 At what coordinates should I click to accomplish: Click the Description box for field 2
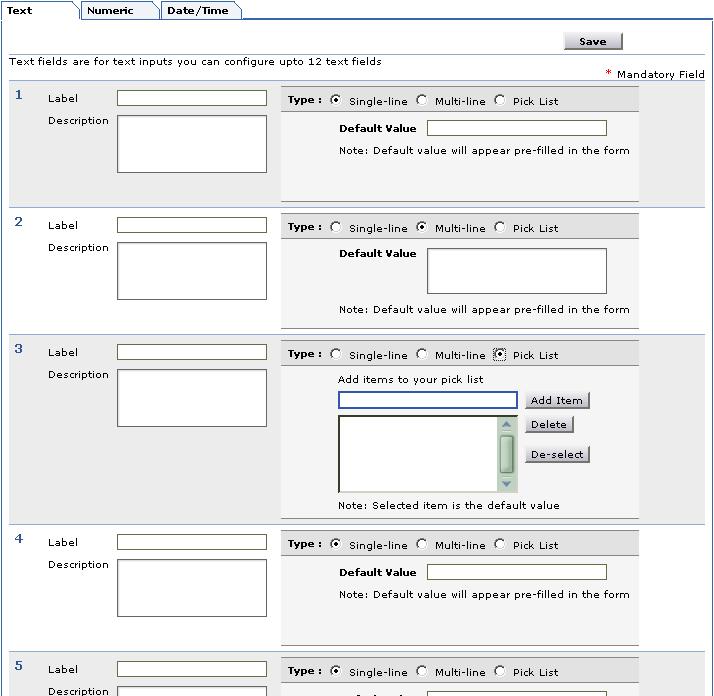point(192,271)
